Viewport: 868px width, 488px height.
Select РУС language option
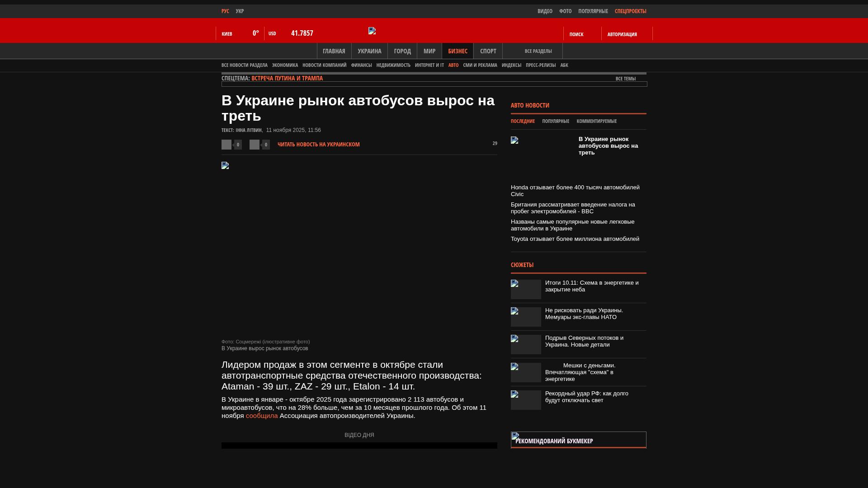tap(225, 11)
